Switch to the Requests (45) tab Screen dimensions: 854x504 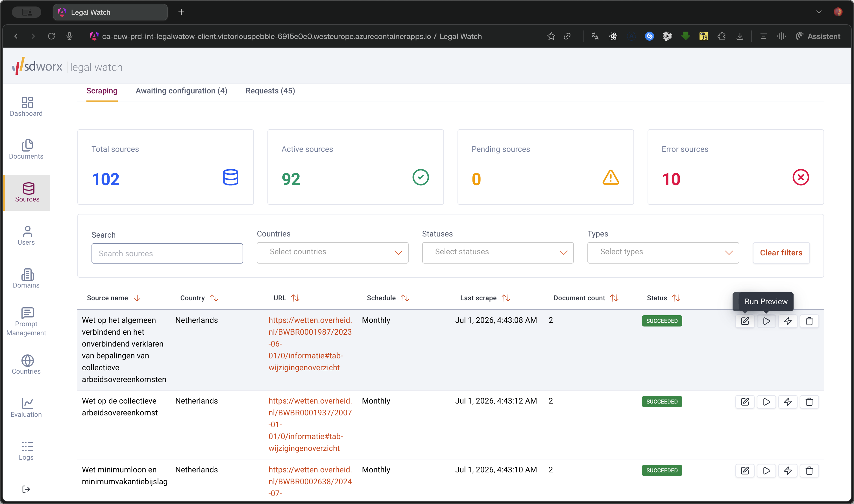click(x=270, y=91)
